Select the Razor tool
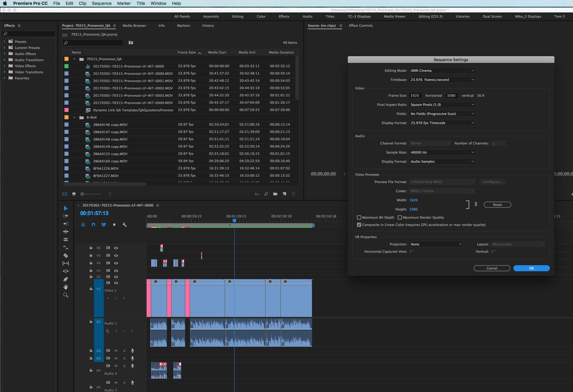The image size is (573, 392). click(x=66, y=255)
